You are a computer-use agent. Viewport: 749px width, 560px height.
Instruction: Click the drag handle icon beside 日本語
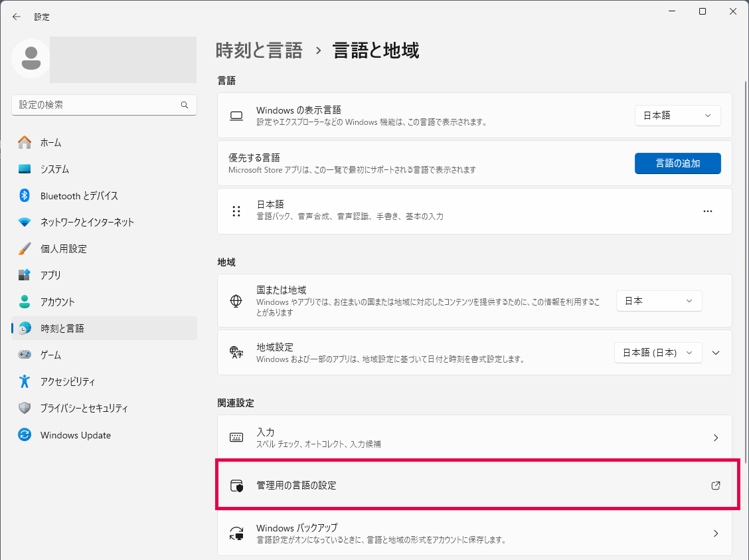pos(236,211)
